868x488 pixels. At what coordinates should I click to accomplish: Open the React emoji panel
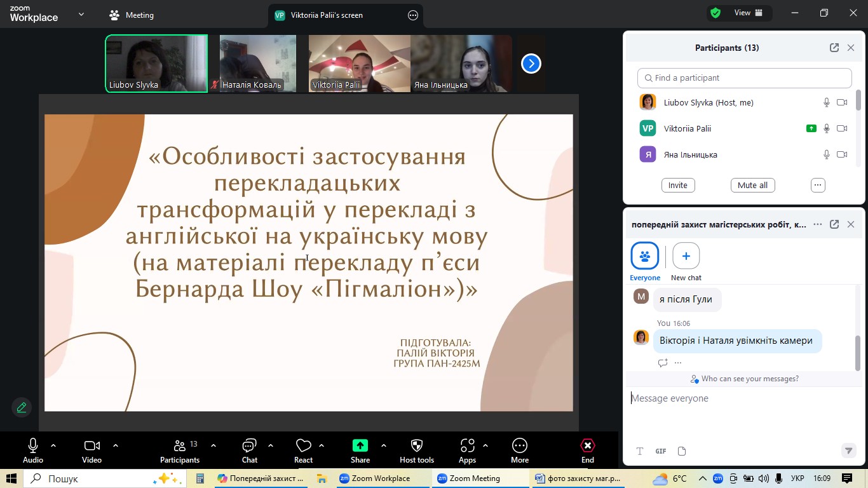click(x=303, y=451)
